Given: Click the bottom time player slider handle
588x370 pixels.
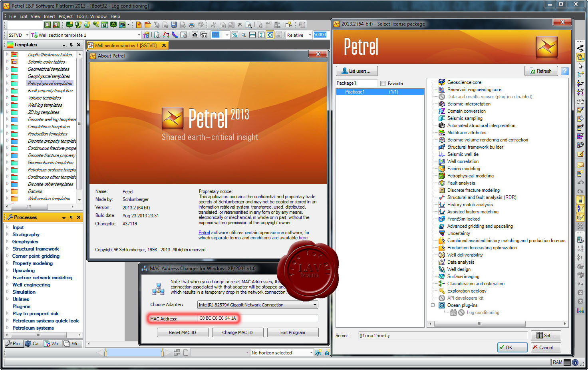Looking at the screenshot, I should coord(105,352).
